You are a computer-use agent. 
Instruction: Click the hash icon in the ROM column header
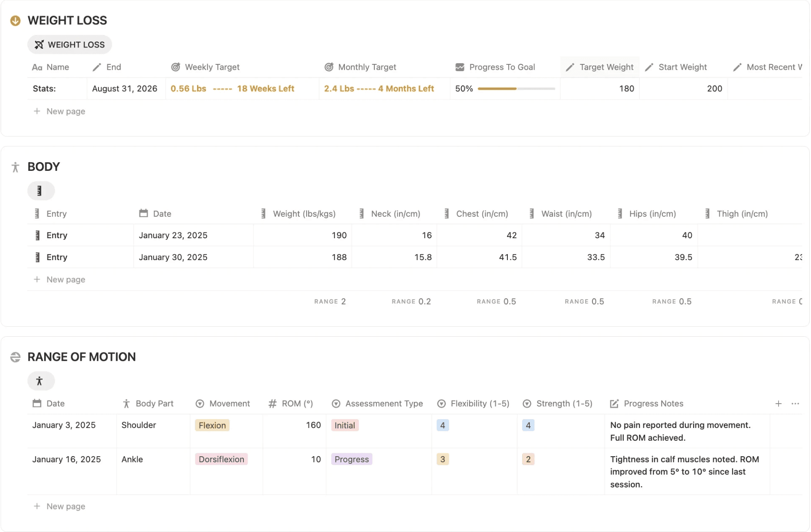click(272, 403)
